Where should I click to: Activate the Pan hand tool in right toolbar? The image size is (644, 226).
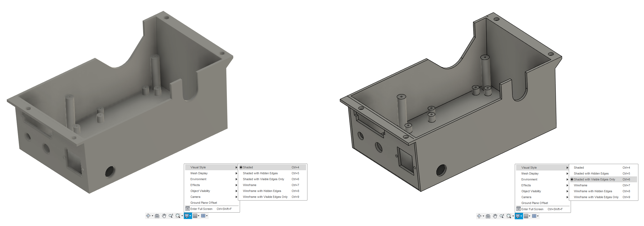[495, 216]
